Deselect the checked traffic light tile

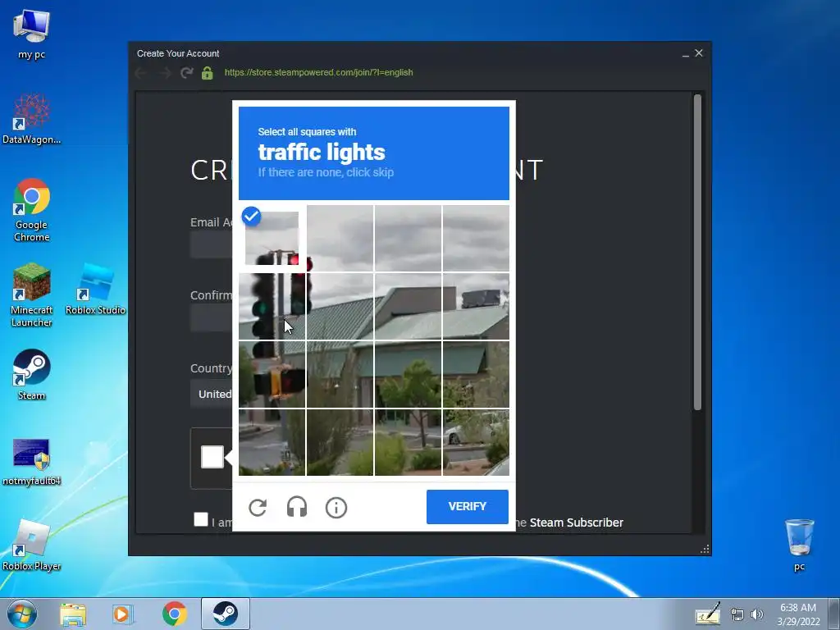(272, 239)
